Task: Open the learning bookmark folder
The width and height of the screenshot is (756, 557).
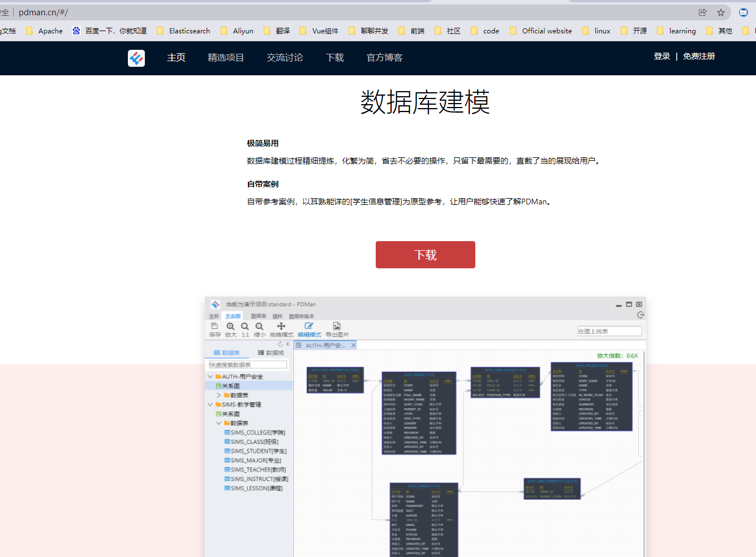Action: 676,31
